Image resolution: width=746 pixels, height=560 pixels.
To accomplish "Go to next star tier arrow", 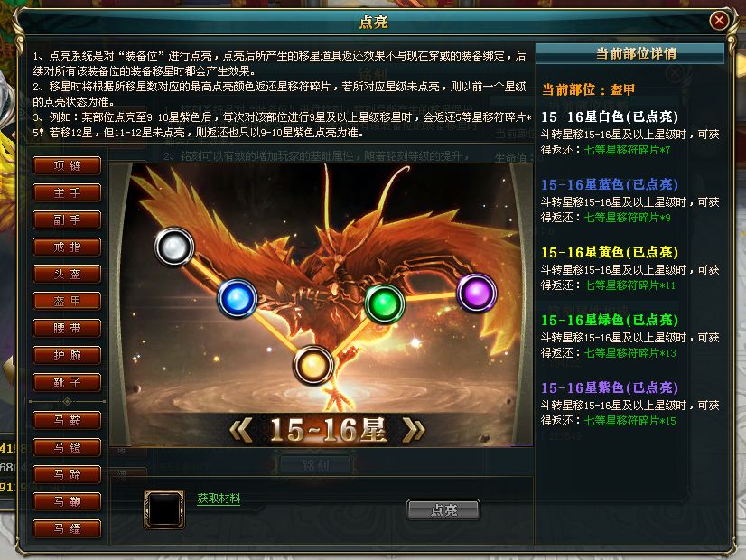I will (x=414, y=430).
